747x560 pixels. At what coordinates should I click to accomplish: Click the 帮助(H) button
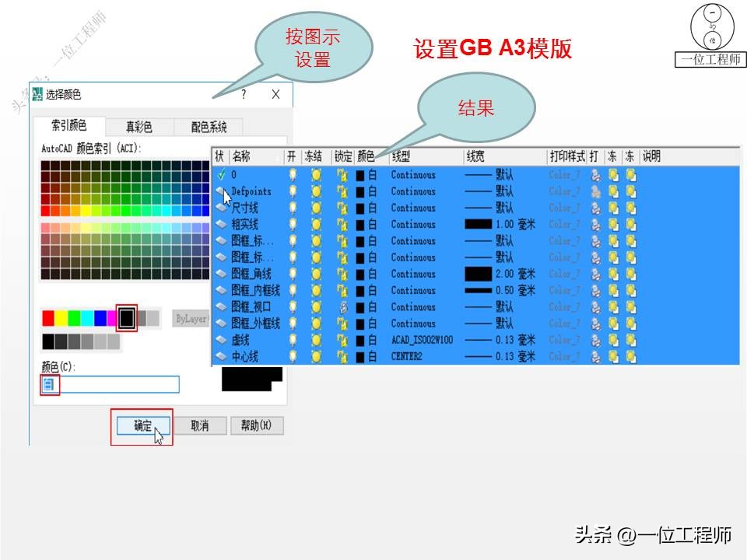pyautogui.click(x=257, y=425)
